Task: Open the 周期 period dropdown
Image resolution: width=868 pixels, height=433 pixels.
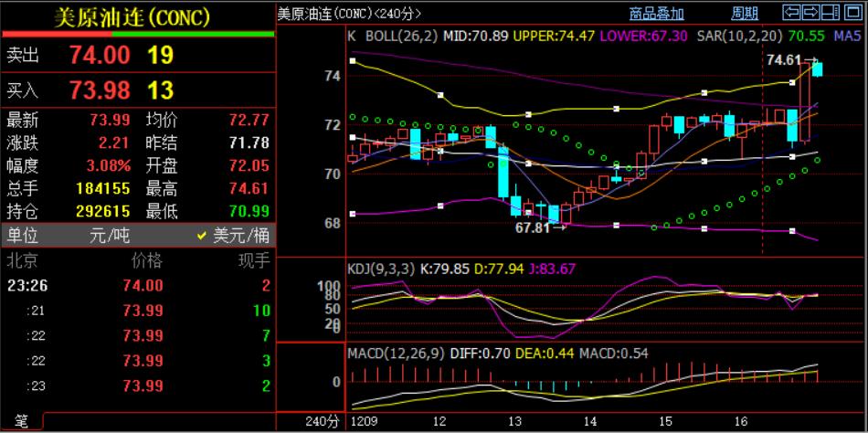Action: click(x=745, y=13)
